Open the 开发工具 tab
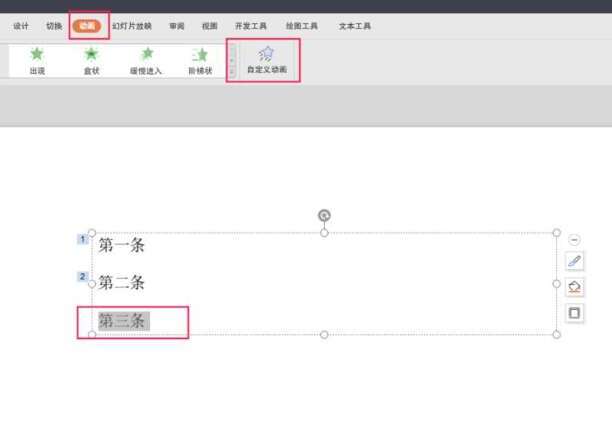The height and width of the screenshot is (422, 612). click(x=251, y=26)
